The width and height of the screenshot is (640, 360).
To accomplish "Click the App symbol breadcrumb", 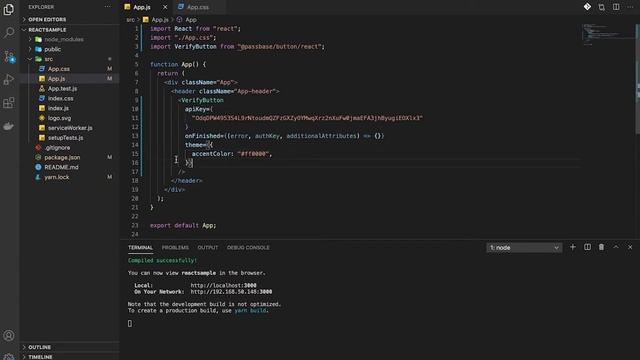I will [187, 20].
